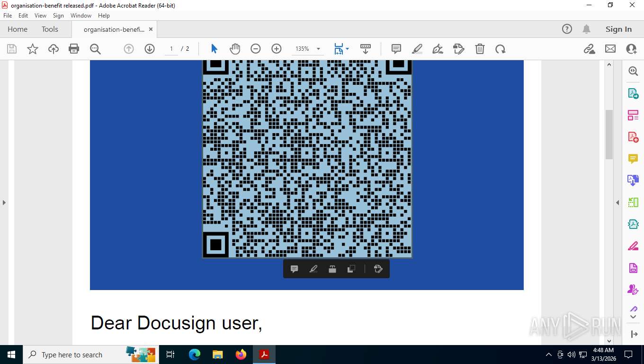
Task: Collapse the right tools pane arrow
Action: pos(617,202)
